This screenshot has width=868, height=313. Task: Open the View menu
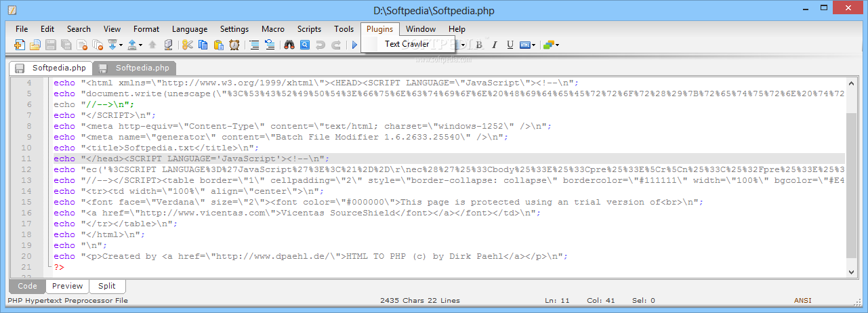pyautogui.click(x=112, y=29)
